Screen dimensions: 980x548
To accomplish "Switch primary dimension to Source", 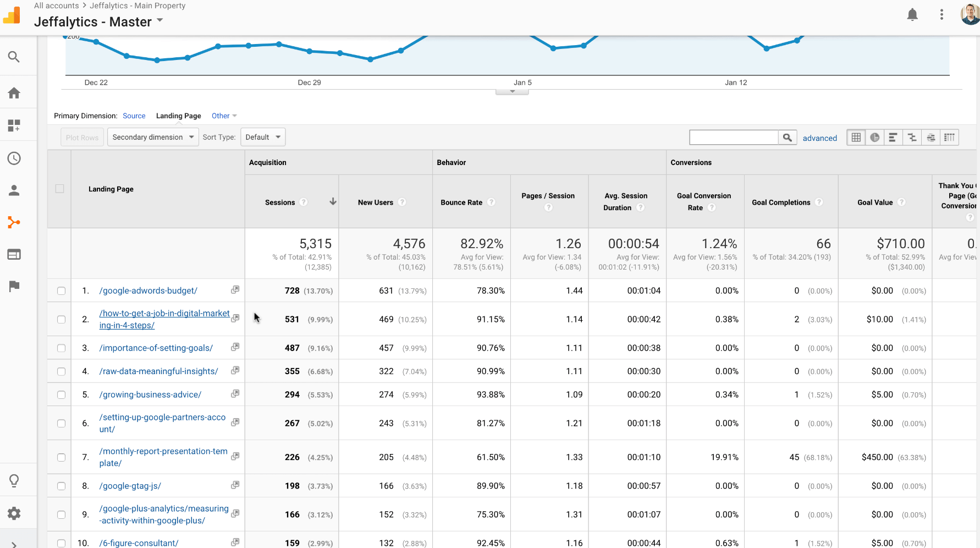I will click(134, 116).
